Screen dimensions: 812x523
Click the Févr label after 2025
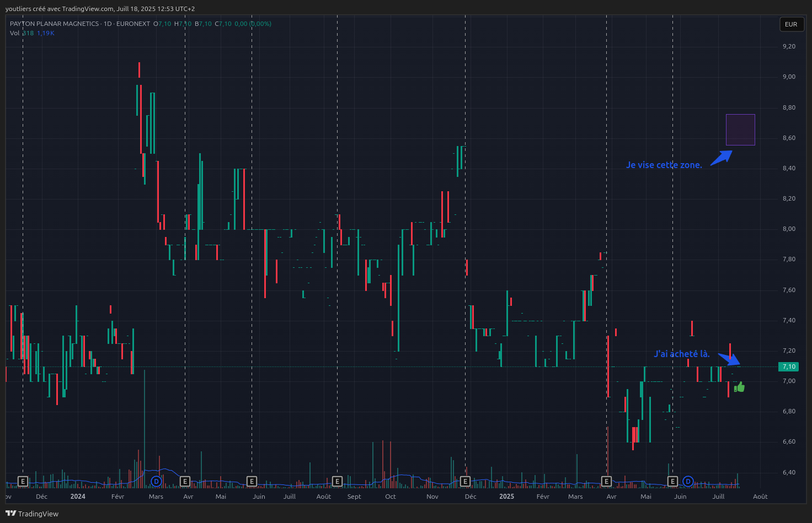coord(543,497)
